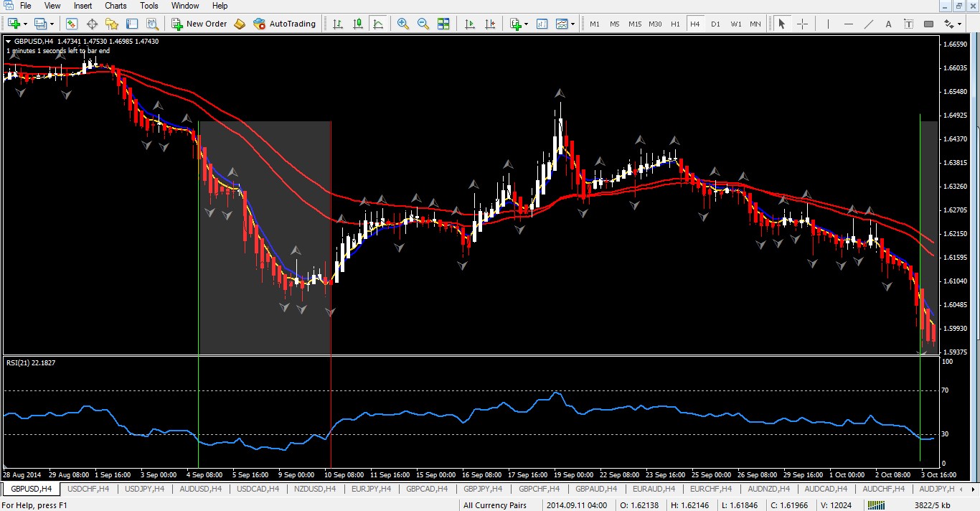This screenshot has width=980, height=511.
Task: Select the D1 timeframe
Action: pyautogui.click(x=715, y=24)
